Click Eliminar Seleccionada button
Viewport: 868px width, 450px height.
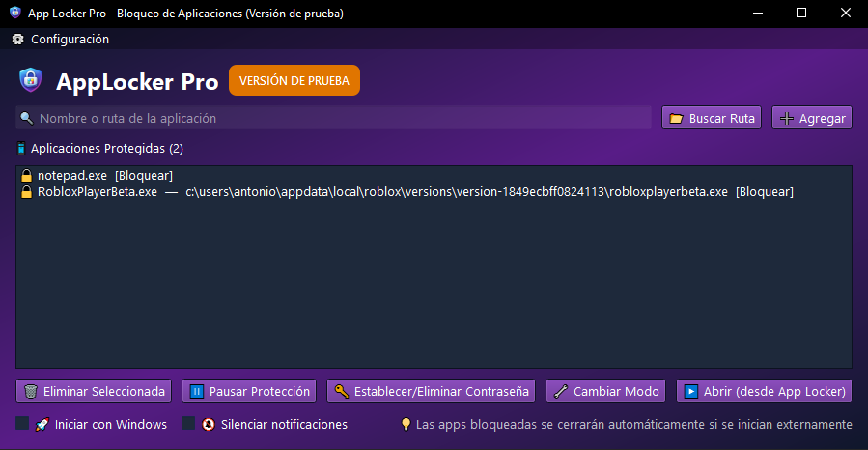click(x=94, y=391)
